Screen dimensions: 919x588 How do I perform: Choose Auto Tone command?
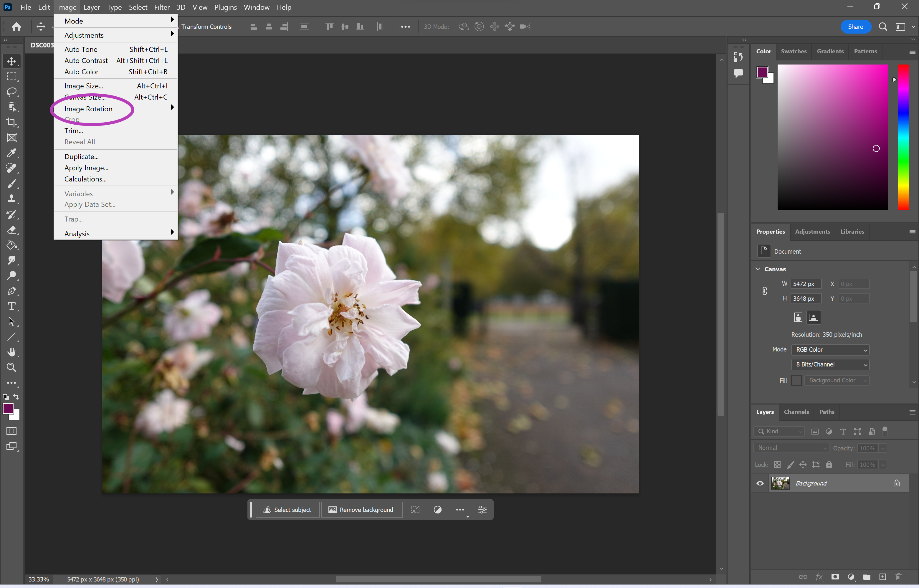click(x=116, y=49)
